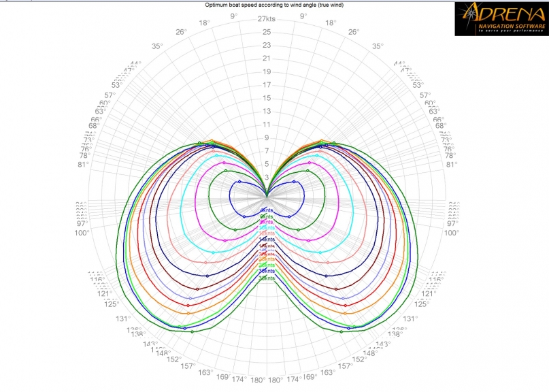Viewport: 549px width, 392px height.
Task: Select the 17 speed ring label
Action: tap(267, 85)
